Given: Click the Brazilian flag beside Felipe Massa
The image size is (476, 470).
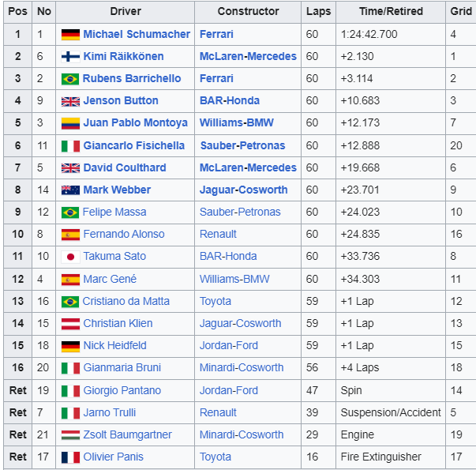Looking at the screenshot, I should pyautogui.click(x=70, y=212).
